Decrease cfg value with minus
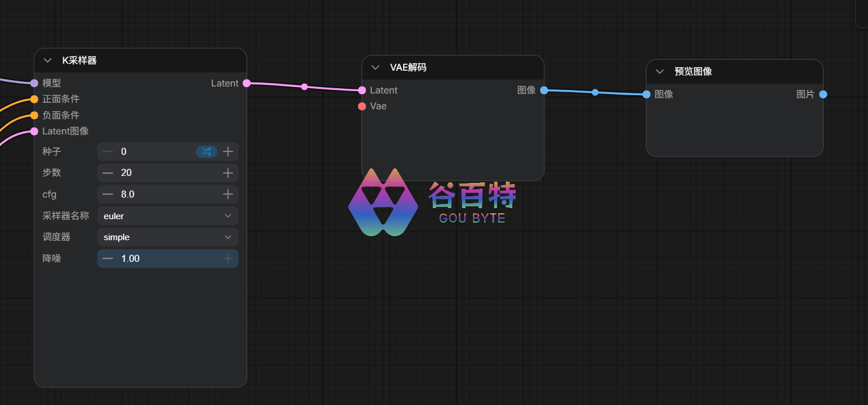The width and height of the screenshot is (868, 405). [x=108, y=194]
